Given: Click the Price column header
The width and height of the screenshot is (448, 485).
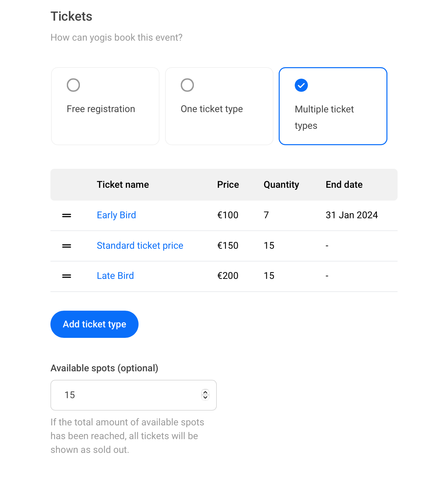Looking at the screenshot, I should [228, 185].
